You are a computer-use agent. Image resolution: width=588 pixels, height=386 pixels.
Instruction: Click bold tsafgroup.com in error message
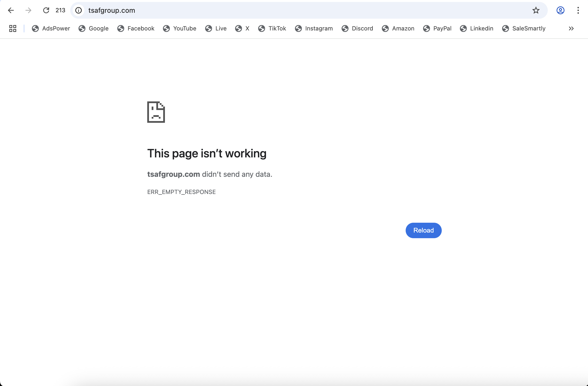(174, 174)
